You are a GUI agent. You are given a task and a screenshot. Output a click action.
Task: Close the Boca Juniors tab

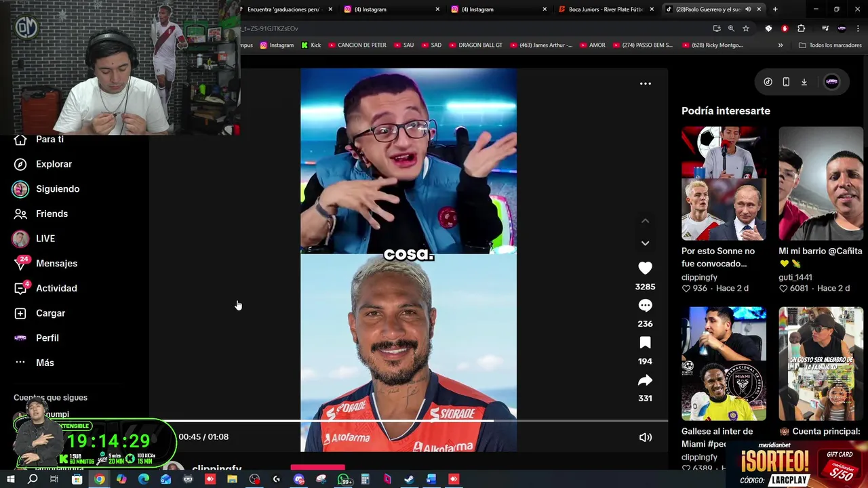pyautogui.click(x=652, y=9)
